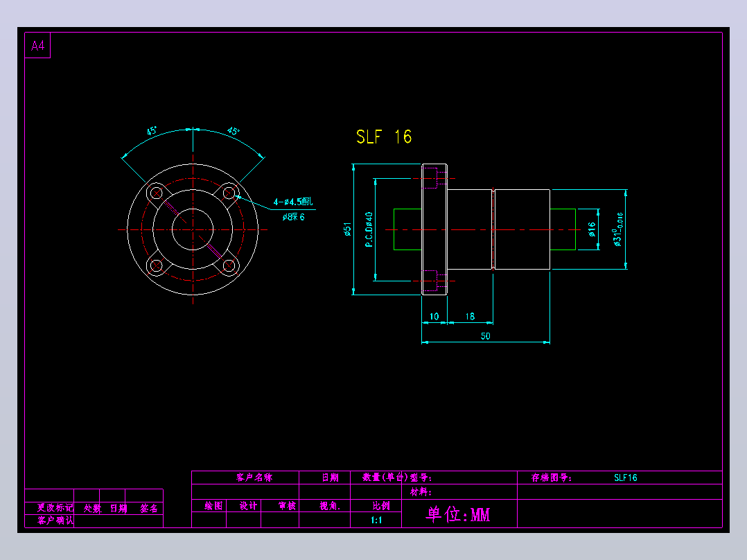747x560 pixels.
Task: Click the ø51 flange diameter dimension
Action: point(347,229)
